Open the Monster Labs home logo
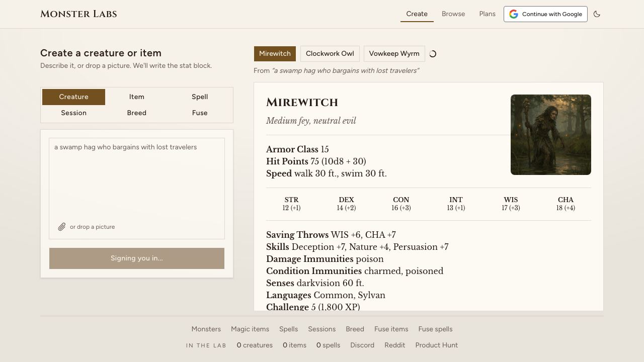Viewport: 644px width, 362px height. click(x=78, y=14)
